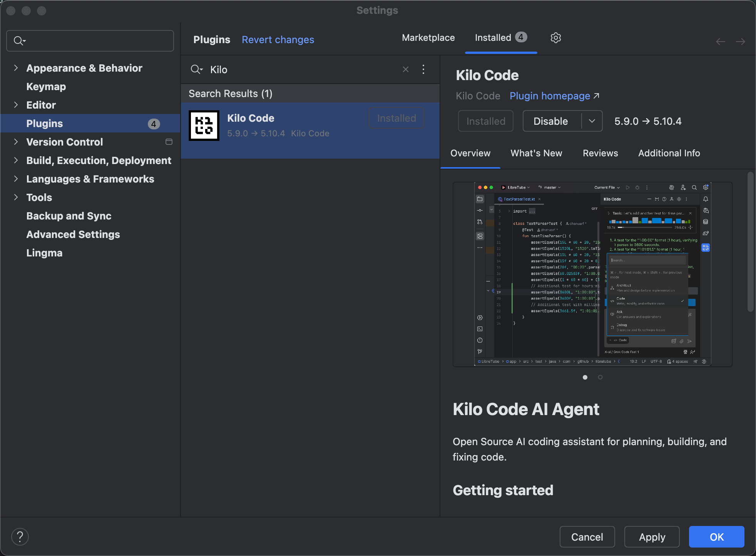Screen dimensions: 756x556
Task: Click the Revert changes link
Action: pyautogui.click(x=278, y=40)
